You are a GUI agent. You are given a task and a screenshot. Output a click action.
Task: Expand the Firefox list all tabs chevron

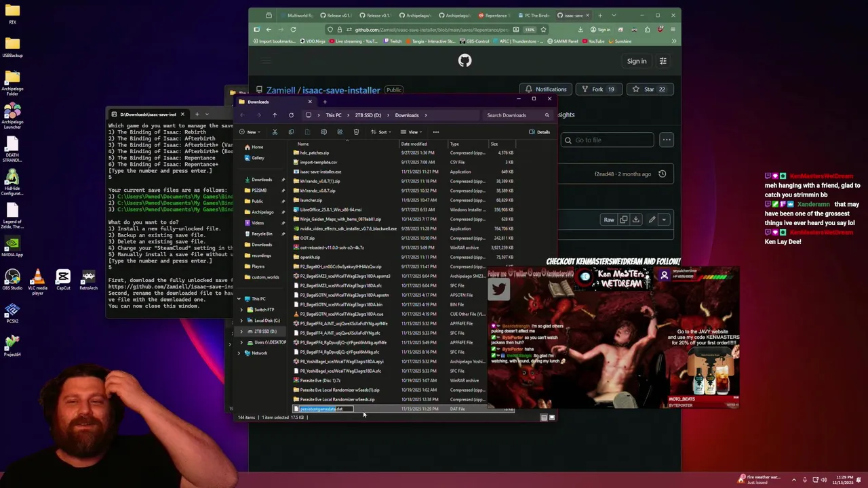(614, 15)
